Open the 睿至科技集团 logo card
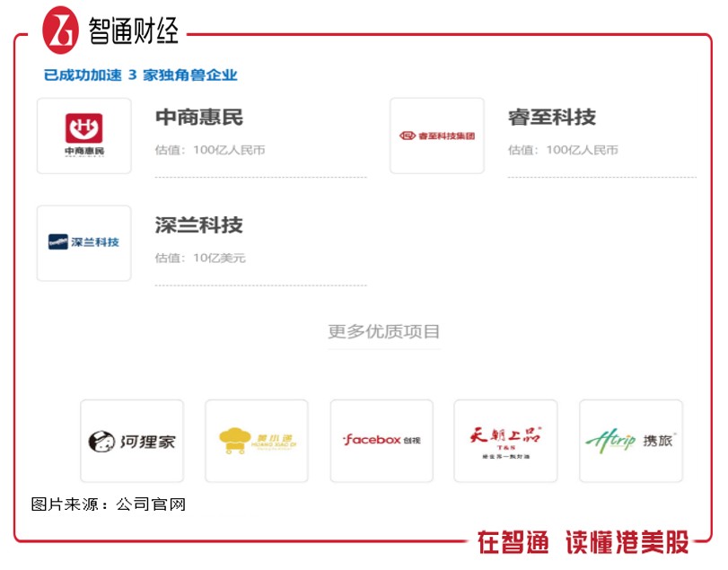Viewport: 728px width, 570px height. click(437, 136)
